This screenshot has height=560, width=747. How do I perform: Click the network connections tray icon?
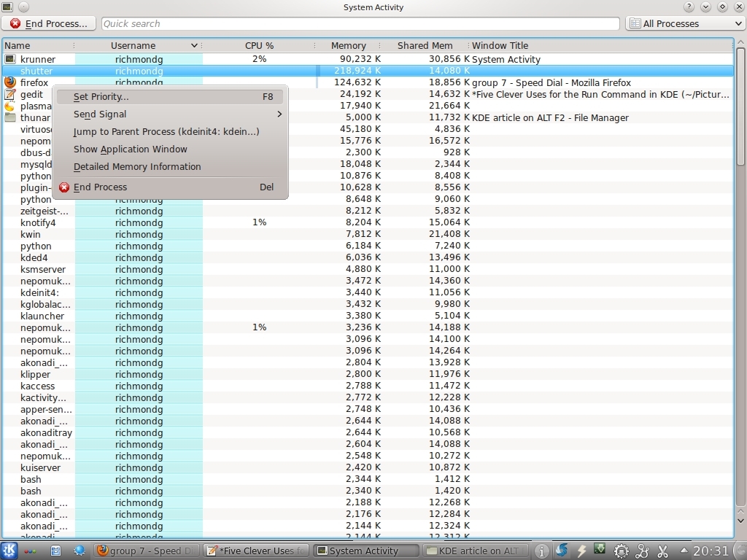[x=642, y=551]
